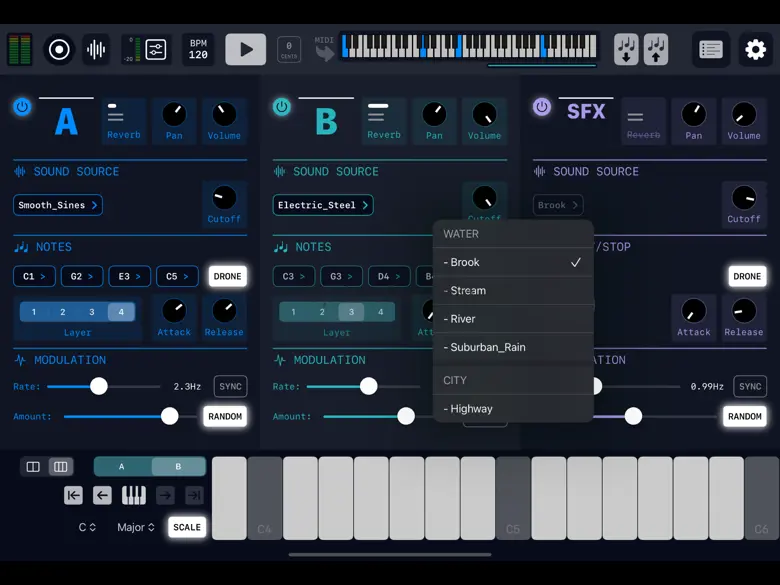Toggle SYNC in layer A modulation
780x585 pixels.
[x=230, y=387]
